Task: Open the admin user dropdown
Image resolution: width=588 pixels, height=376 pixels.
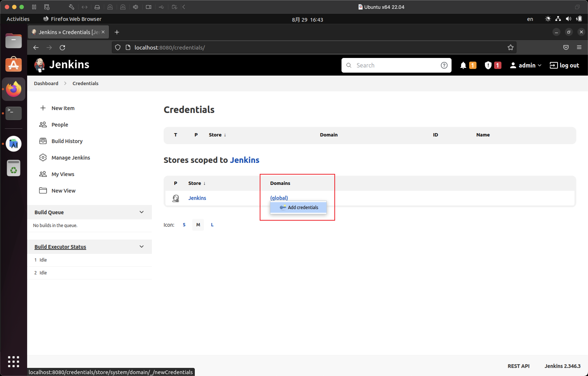Action: [525, 65]
